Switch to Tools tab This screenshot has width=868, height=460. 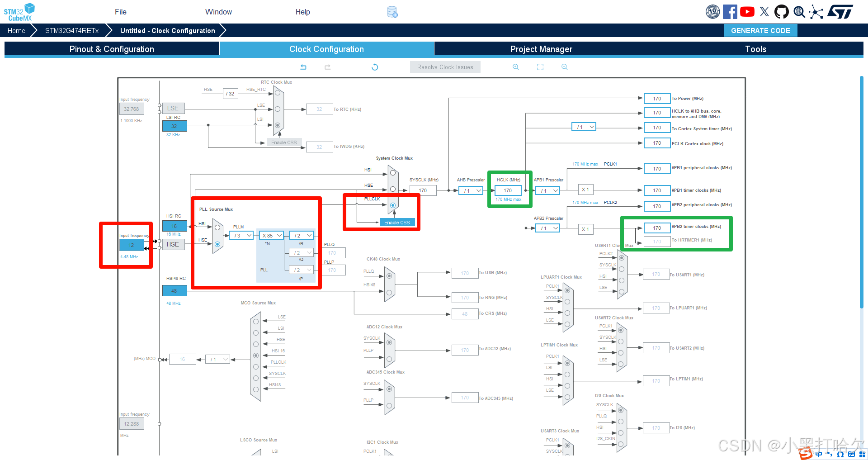[756, 49]
